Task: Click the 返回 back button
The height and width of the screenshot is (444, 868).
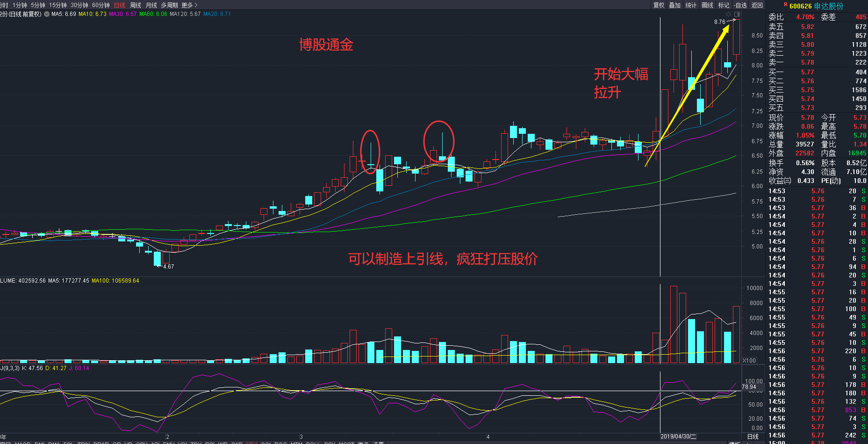Action: [x=757, y=5]
